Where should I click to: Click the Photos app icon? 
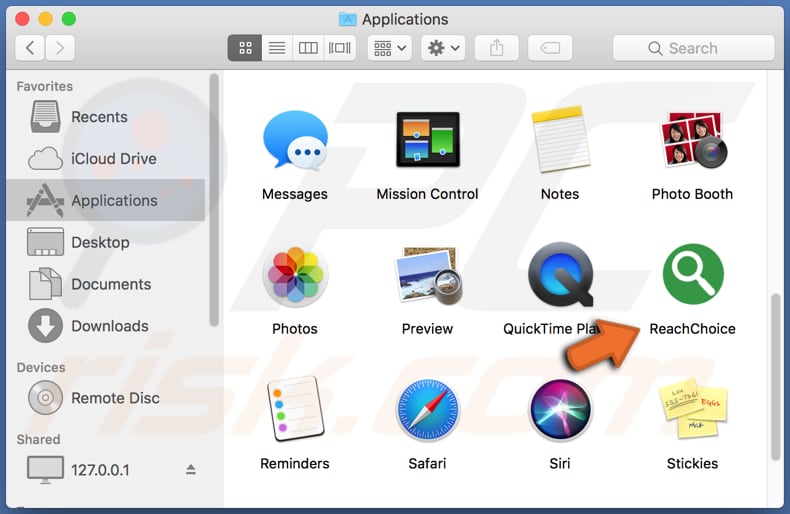pyautogui.click(x=295, y=275)
